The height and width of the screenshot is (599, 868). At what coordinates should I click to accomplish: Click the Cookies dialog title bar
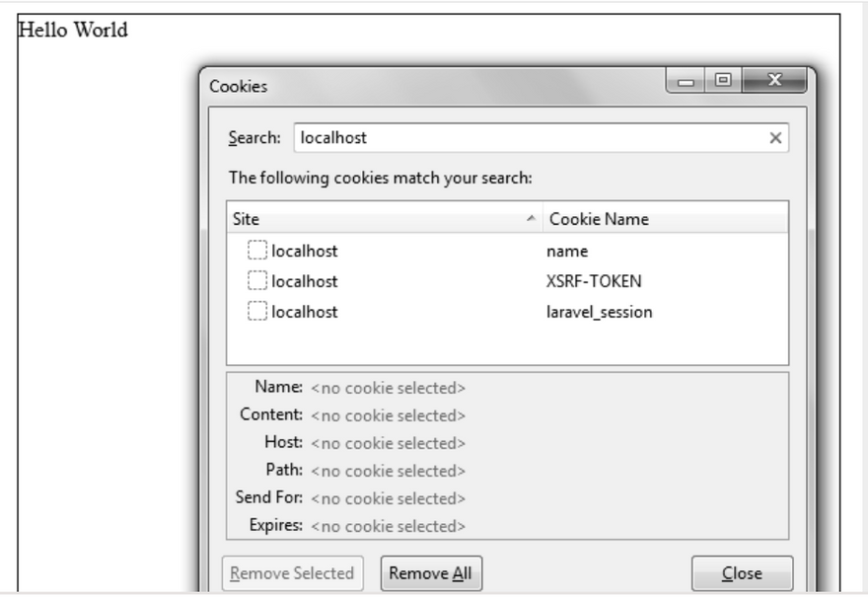pyautogui.click(x=444, y=86)
